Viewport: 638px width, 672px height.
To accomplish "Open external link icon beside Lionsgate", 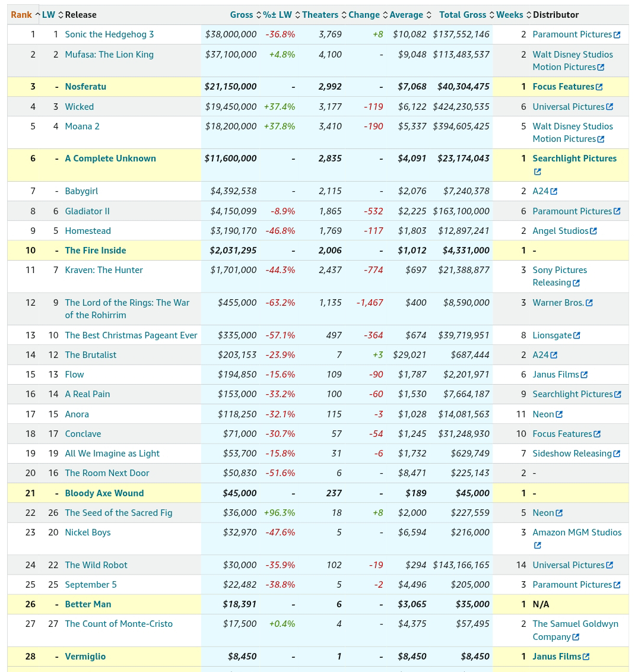I will (577, 335).
